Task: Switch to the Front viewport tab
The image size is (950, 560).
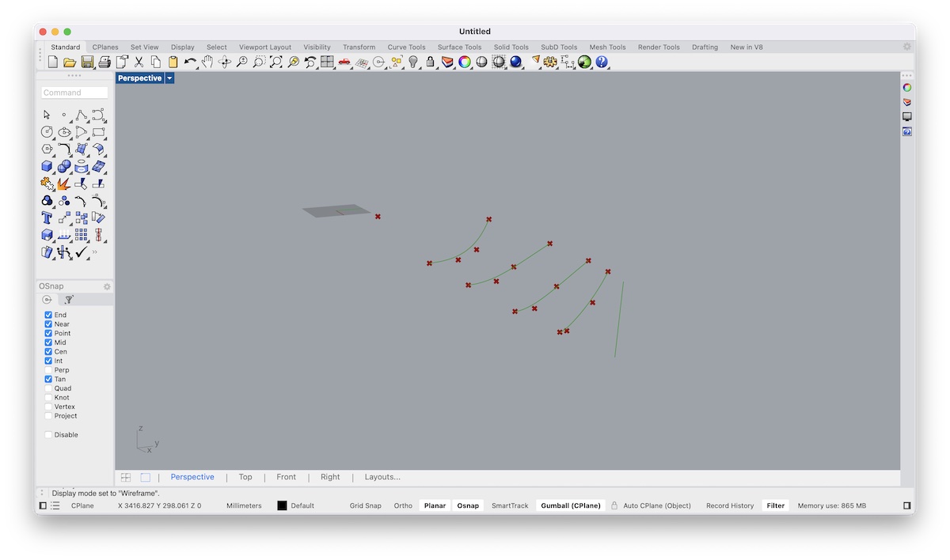Action: [x=286, y=477]
